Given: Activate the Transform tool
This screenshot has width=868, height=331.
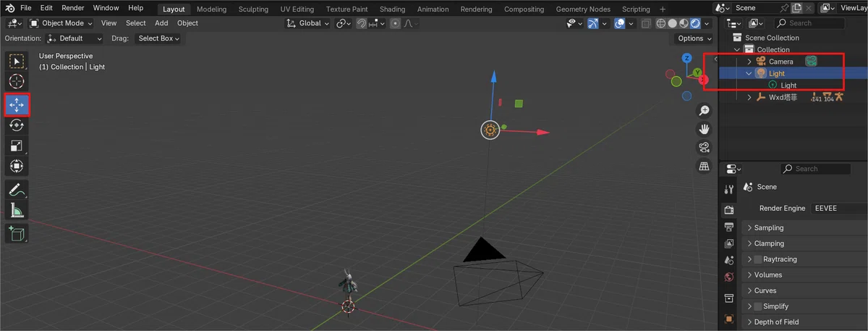Looking at the screenshot, I should (x=16, y=166).
